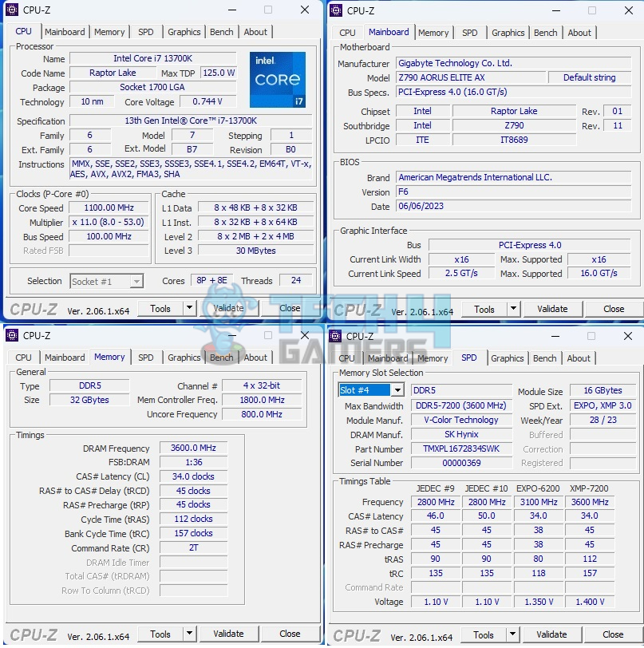644x648 pixels.
Task: Click the XMP-7200 voltage value 1.400 V
Action: (590, 602)
